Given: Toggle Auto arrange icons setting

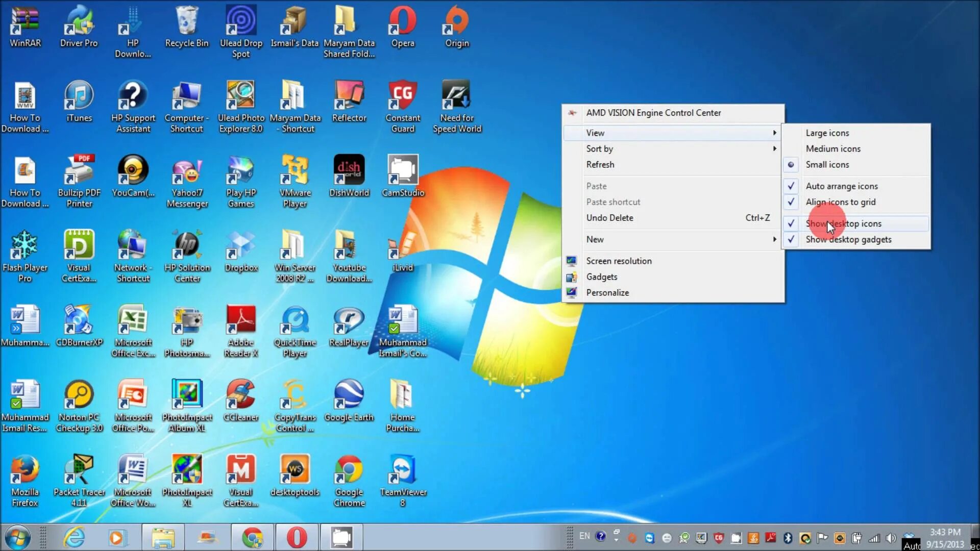Looking at the screenshot, I should (x=842, y=186).
